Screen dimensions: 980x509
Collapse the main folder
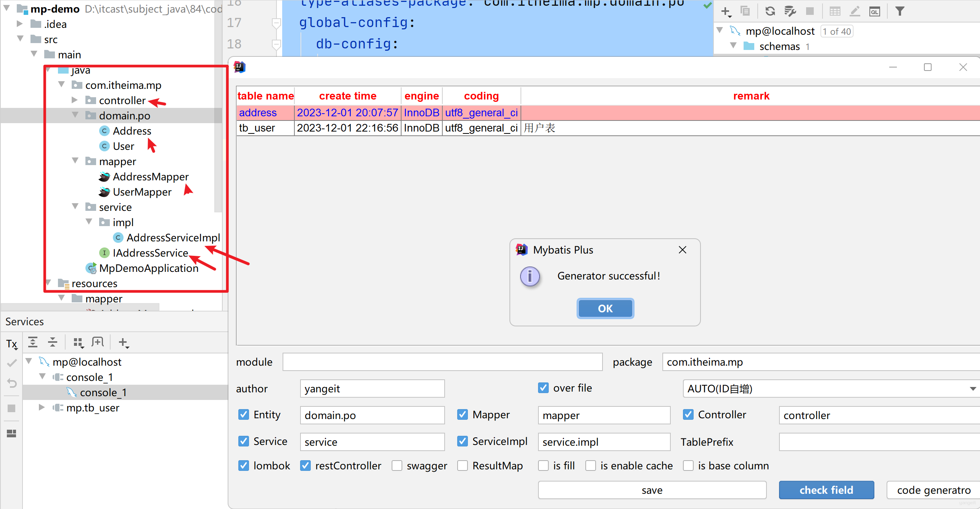[34, 54]
